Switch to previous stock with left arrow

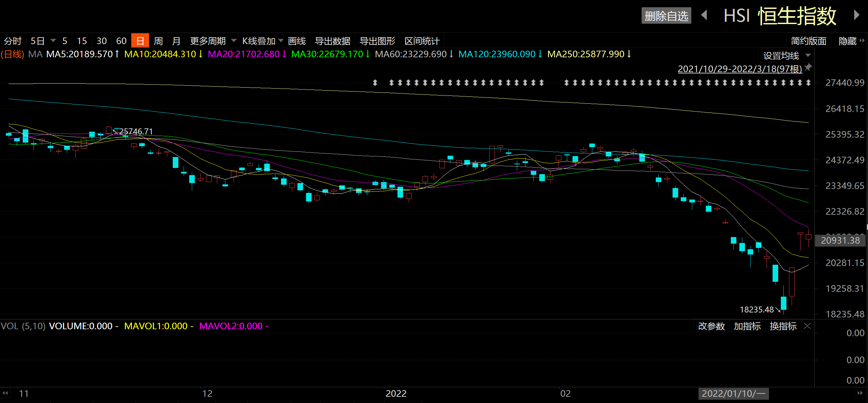coord(704,15)
